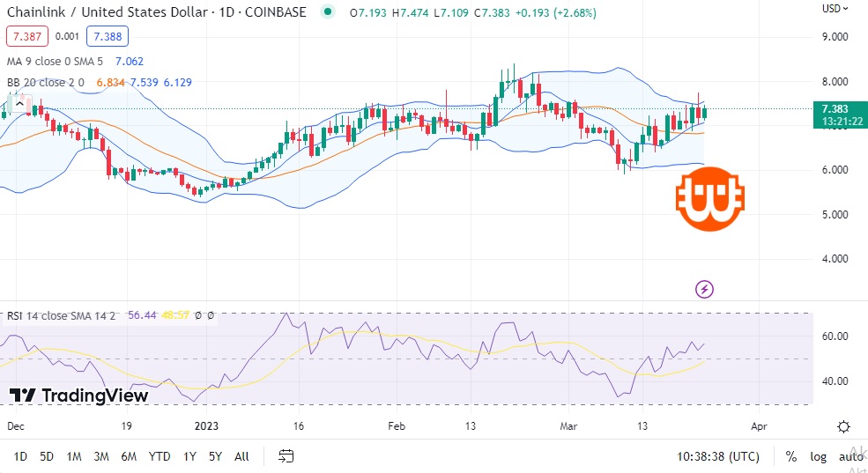This screenshot has width=868, height=473.
Task: Click the MA 9 close indicator legend
Action: [55, 62]
